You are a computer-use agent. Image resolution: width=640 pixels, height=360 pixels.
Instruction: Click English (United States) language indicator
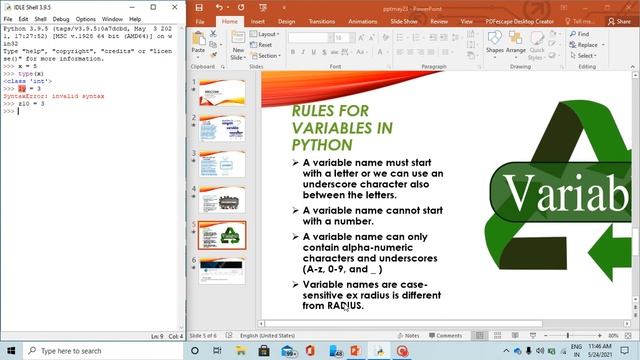tap(267, 336)
